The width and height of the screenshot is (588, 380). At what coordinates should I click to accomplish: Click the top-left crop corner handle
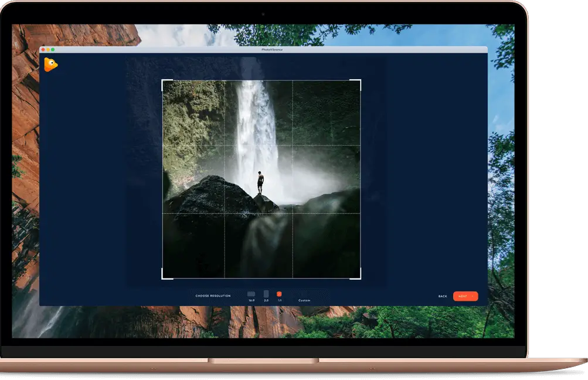pos(164,82)
